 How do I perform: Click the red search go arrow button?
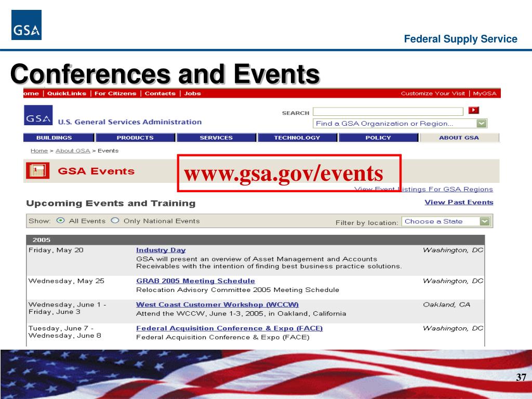tap(473, 110)
